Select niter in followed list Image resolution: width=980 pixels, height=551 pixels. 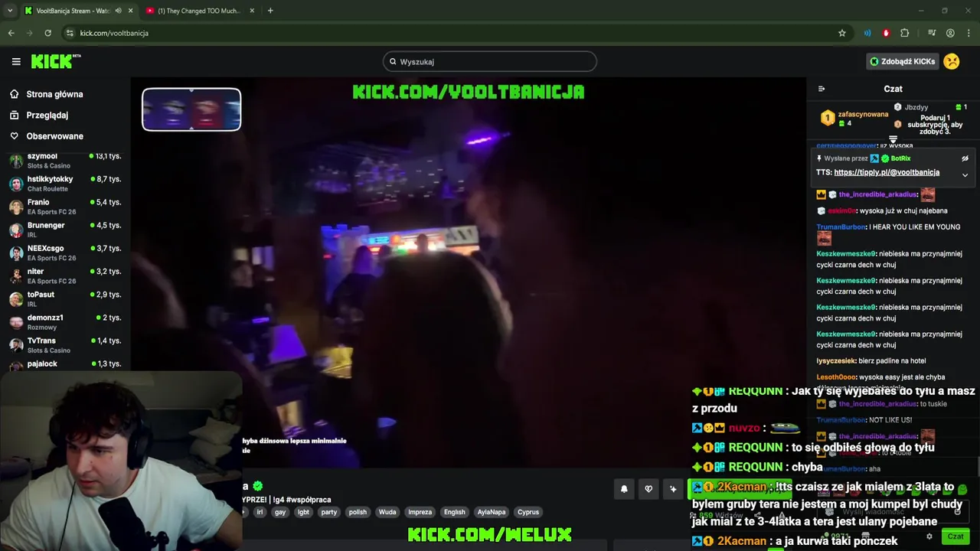click(65, 275)
